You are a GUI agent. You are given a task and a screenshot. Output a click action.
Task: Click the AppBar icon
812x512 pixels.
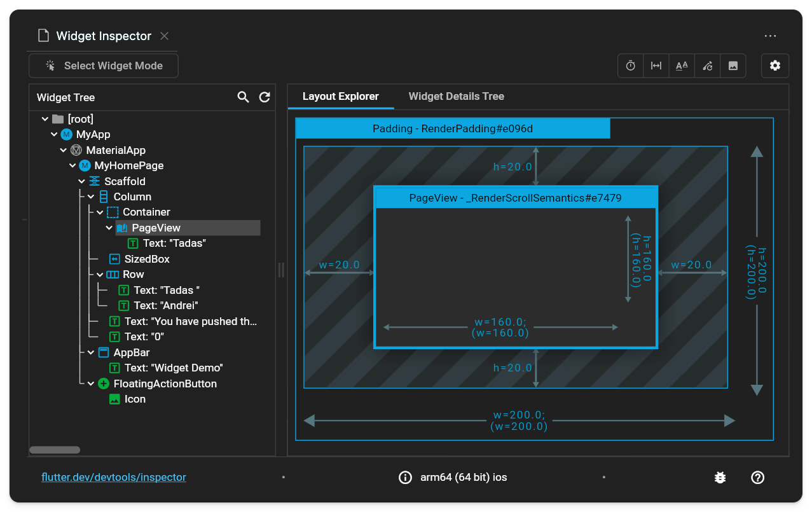point(104,352)
